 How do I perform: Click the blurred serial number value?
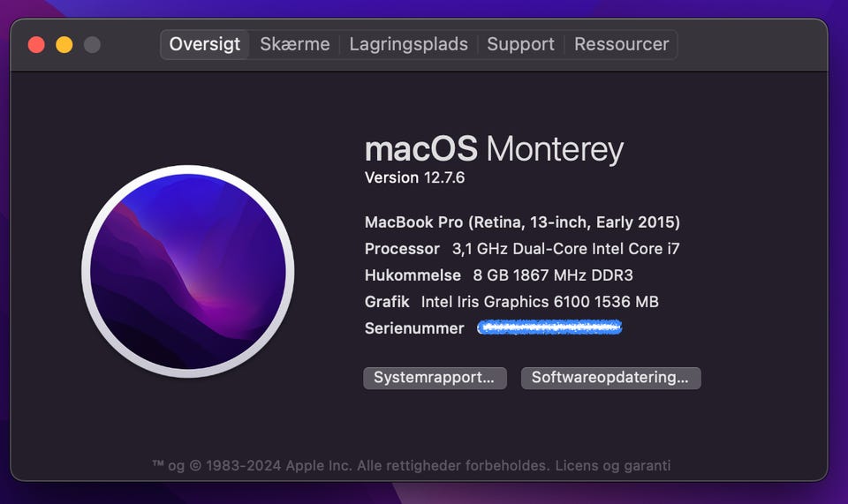(x=549, y=328)
